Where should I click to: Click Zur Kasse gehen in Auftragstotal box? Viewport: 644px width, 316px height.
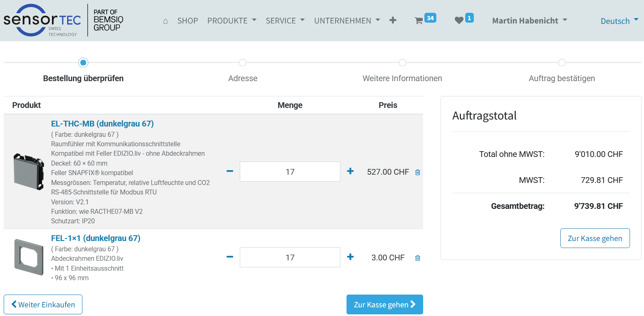pos(595,238)
